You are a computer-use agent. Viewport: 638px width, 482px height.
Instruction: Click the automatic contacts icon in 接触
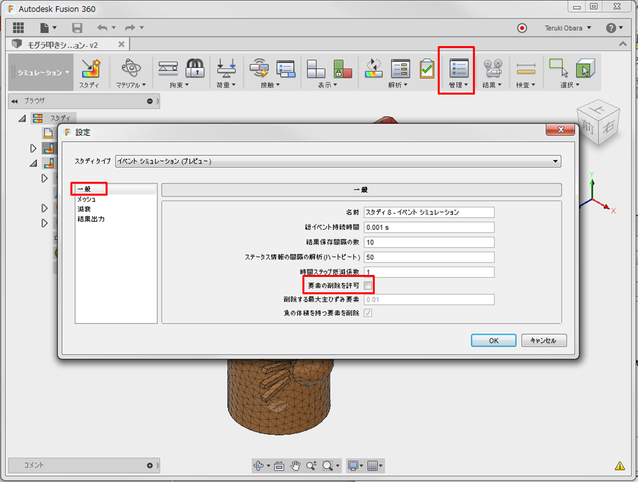click(x=259, y=68)
